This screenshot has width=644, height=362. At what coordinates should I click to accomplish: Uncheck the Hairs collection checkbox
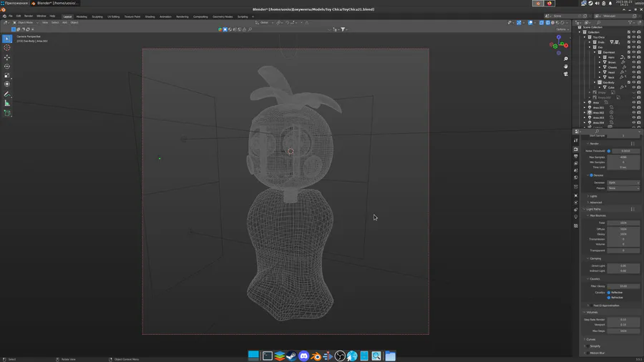pos(629,57)
